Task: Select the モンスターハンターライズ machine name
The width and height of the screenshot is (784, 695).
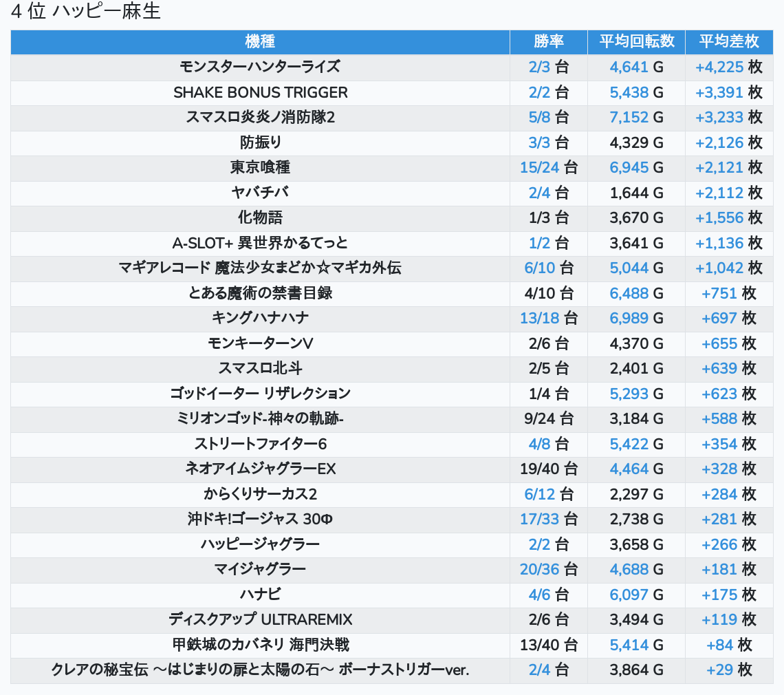Action: click(260, 67)
